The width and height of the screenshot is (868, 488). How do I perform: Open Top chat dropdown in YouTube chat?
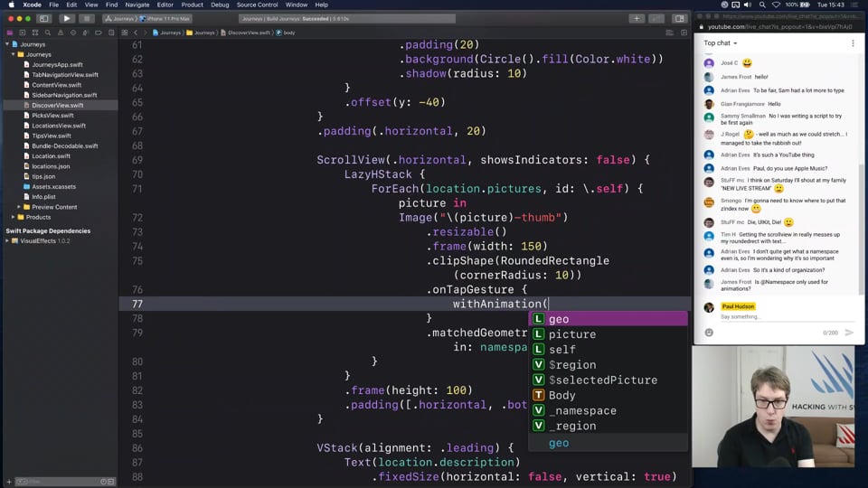pyautogui.click(x=721, y=43)
